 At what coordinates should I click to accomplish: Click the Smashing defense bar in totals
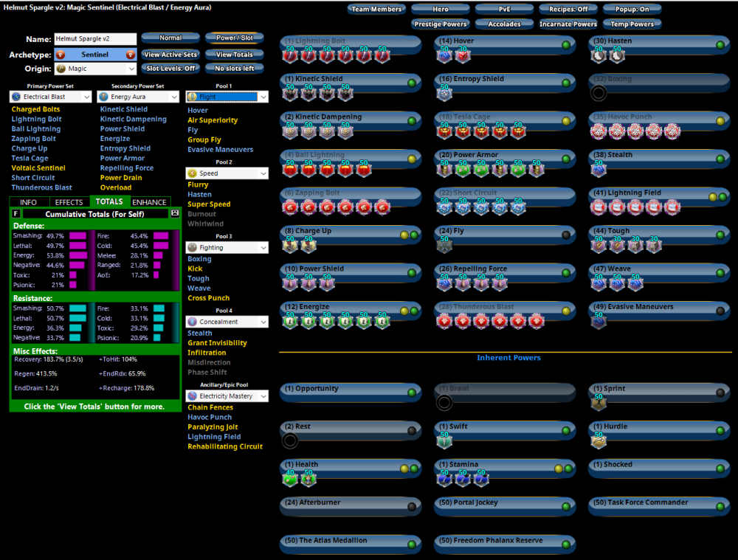pyautogui.click(x=78, y=235)
